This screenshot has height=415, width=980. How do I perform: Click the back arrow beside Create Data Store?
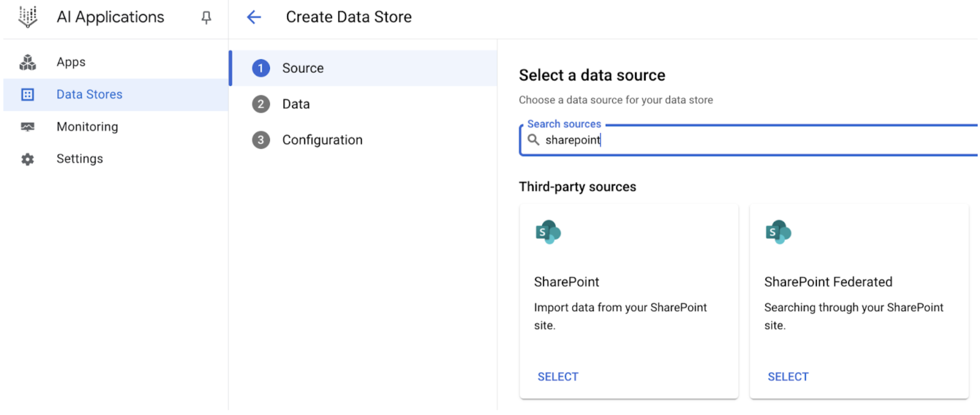click(254, 17)
